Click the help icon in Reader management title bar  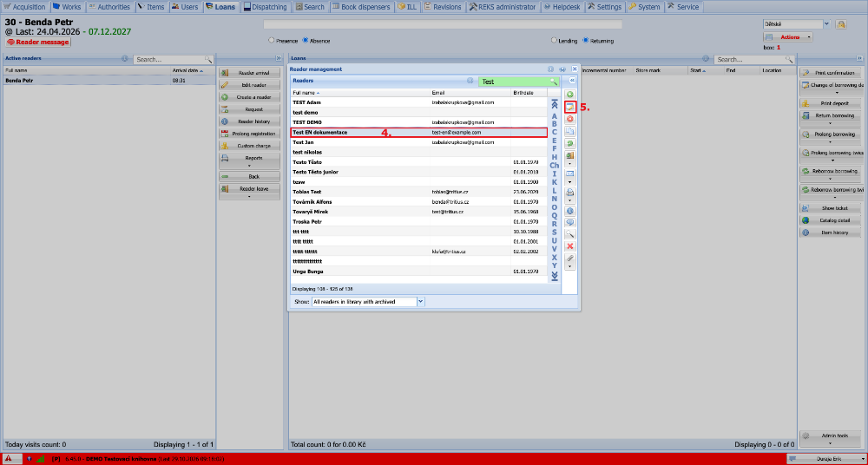pyautogui.click(x=550, y=69)
